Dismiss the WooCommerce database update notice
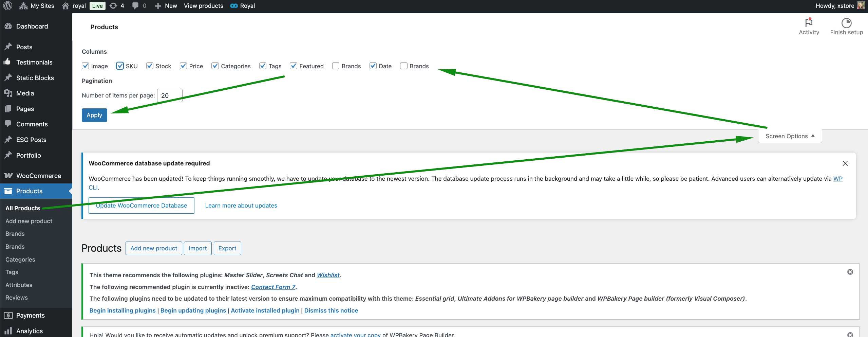Screen dimensions: 868x337 pyautogui.click(x=845, y=163)
